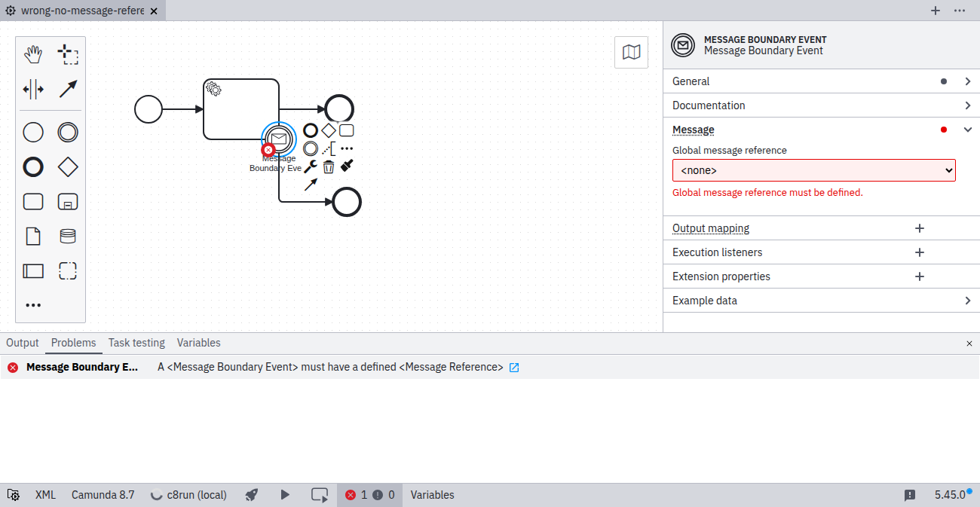This screenshot has height=507, width=980.
Task: Activate the global connect arrow tool
Action: coord(68,90)
